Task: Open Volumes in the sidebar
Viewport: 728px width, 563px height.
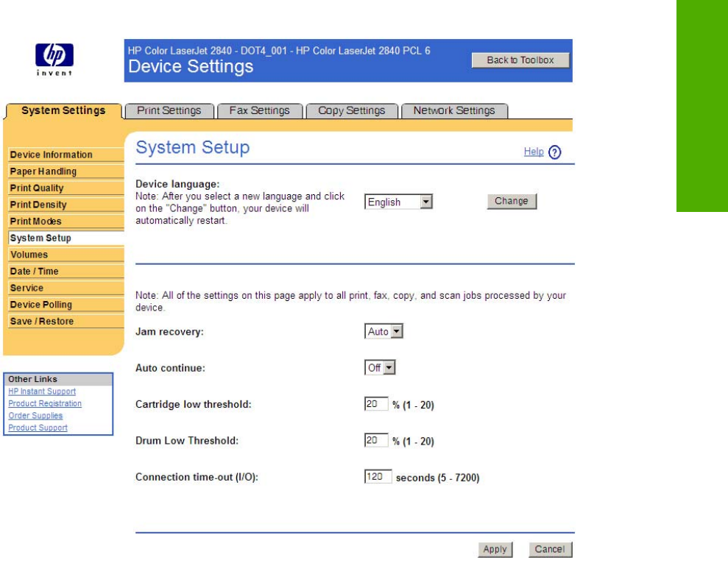Action: [66, 255]
